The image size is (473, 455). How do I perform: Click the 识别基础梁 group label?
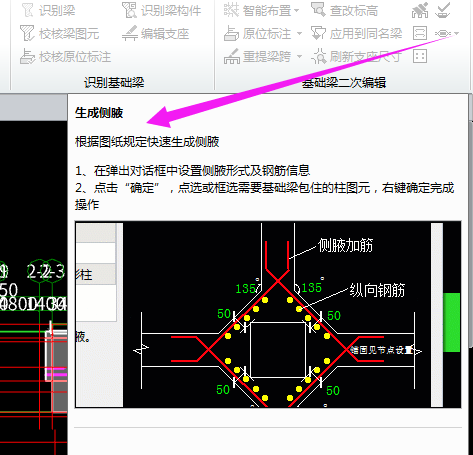[114, 82]
